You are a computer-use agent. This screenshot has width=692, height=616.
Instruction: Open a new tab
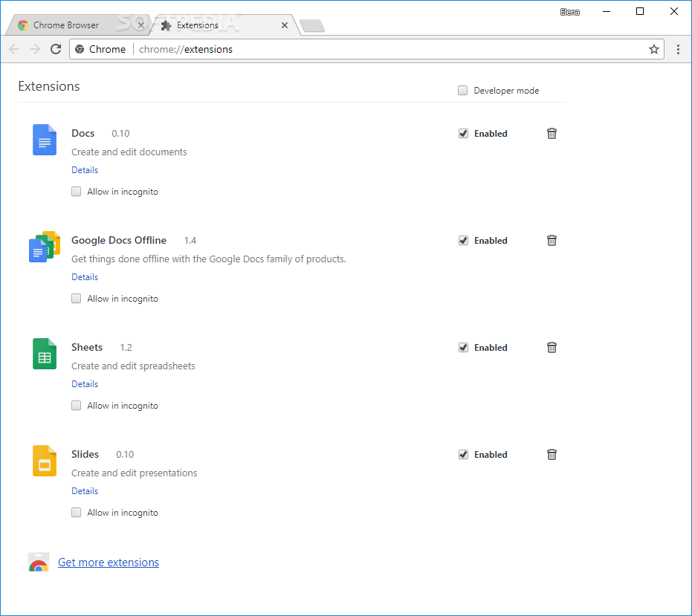pos(312,25)
